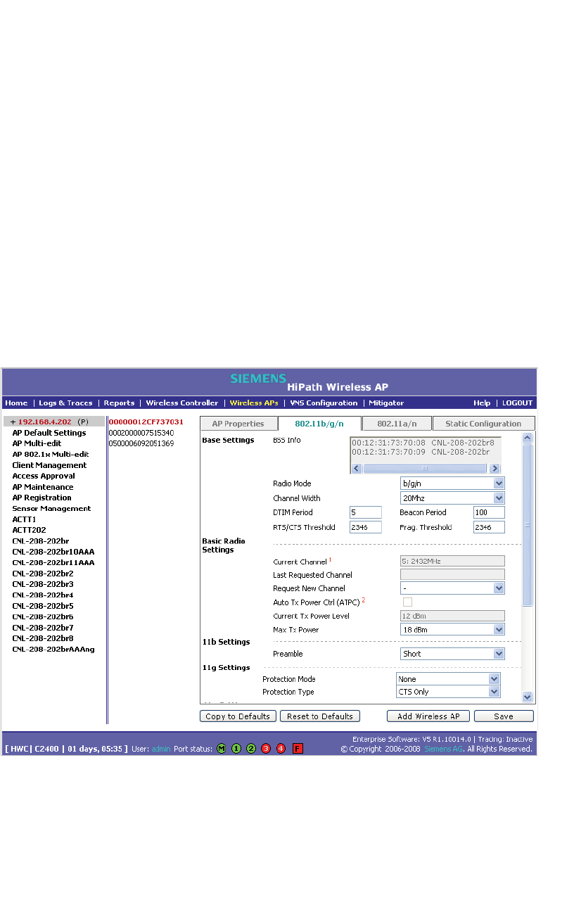Click BSS Info scroll right arrow
Viewport: 574px width, 924px height.
point(495,468)
